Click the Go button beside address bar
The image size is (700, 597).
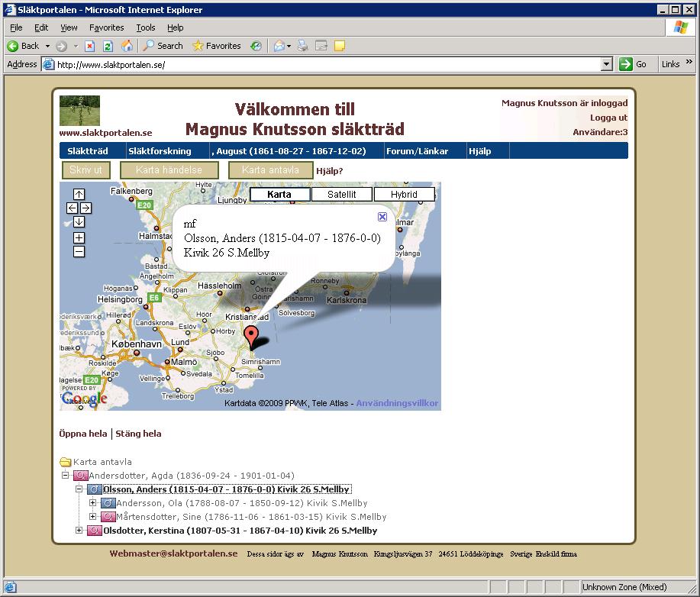point(633,64)
